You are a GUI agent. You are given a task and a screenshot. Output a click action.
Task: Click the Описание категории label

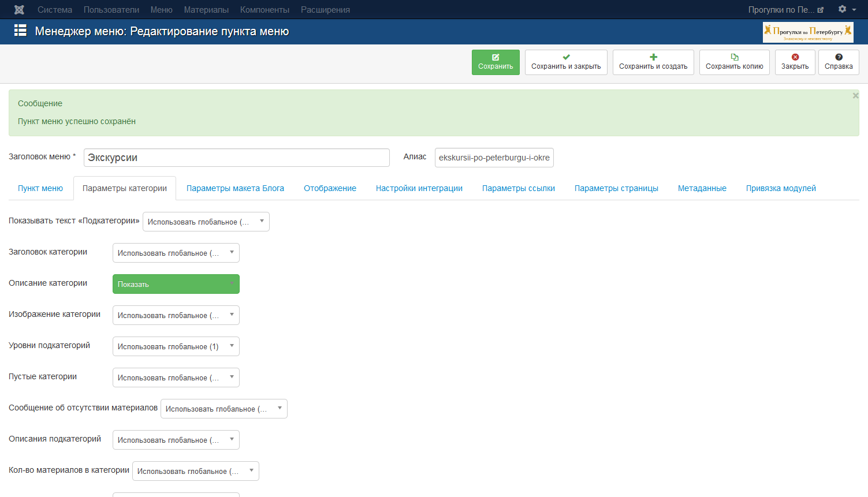(48, 283)
